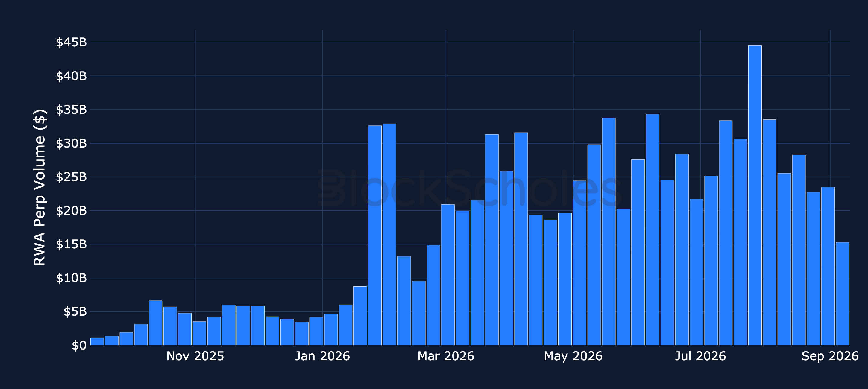Click the $0 y-axis label

point(79,346)
